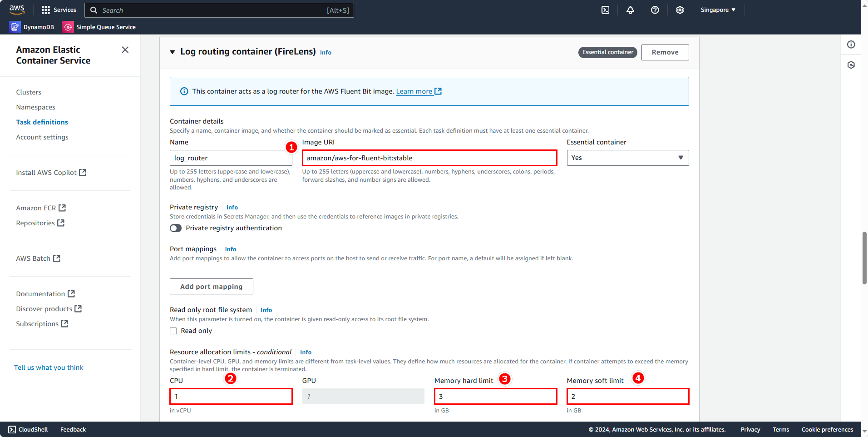Focus the container Name field
Image resolution: width=868 pixels, height=437 pixels.
pos(231,158)
